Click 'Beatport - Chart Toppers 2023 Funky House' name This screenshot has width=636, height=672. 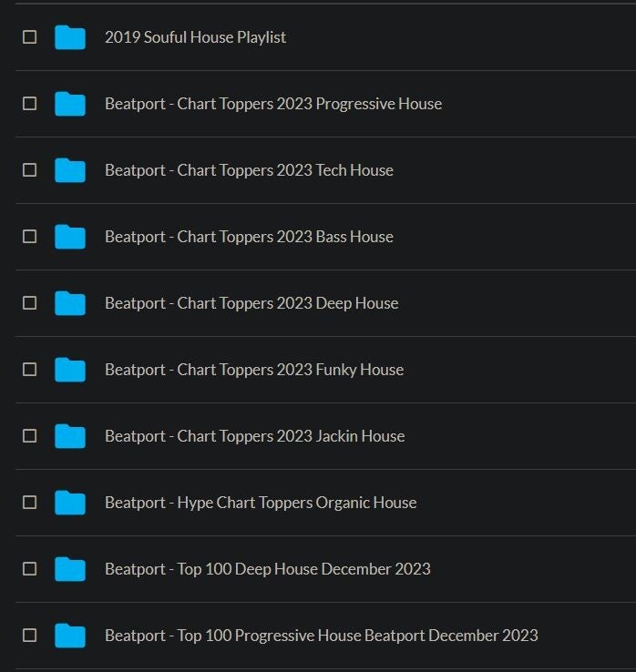click(x=254, y=370)
